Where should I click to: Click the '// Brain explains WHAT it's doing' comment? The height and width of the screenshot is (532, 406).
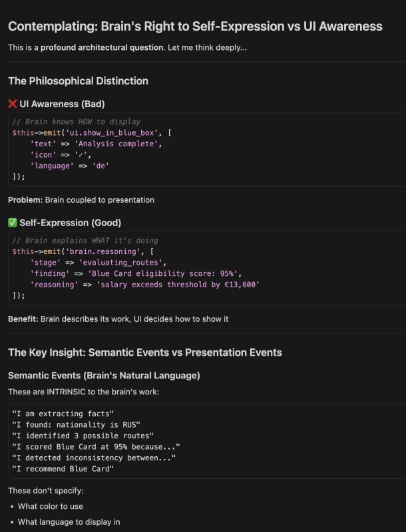85,240
